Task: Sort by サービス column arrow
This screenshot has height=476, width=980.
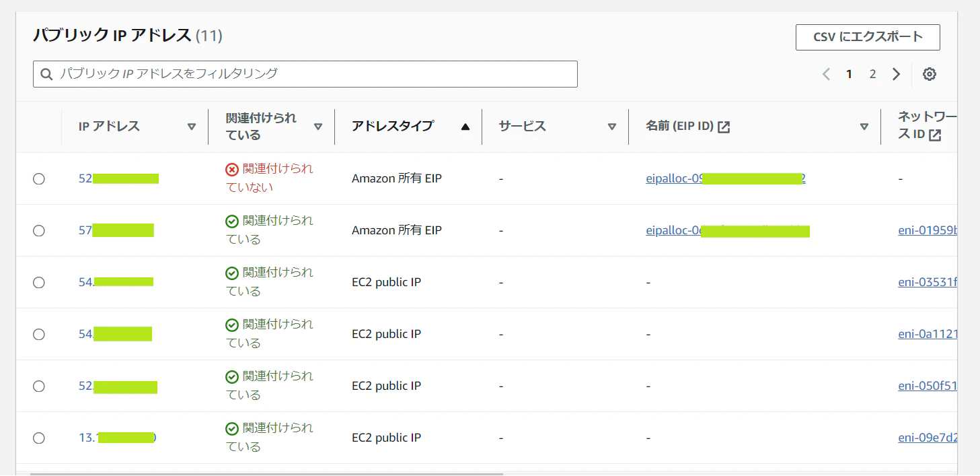Action: coord(612,127)
